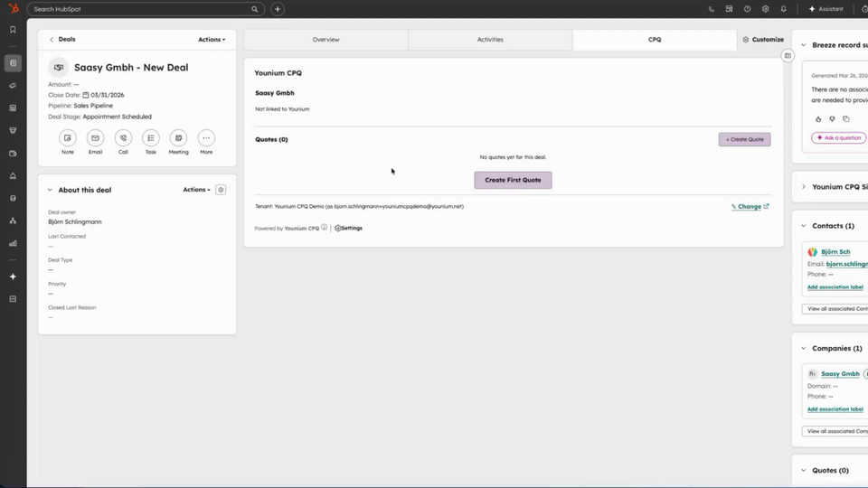Switch to the Overview tab
Viewport: 868px width, 488px height.
325,40
